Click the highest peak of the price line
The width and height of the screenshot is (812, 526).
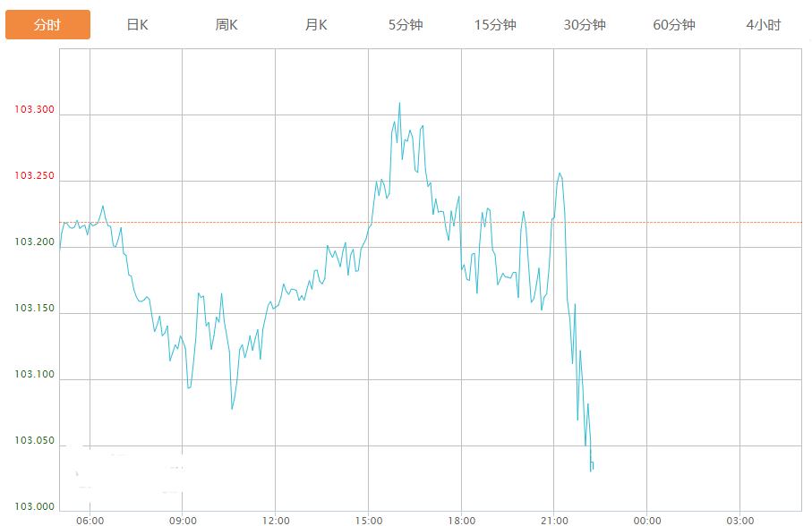(399, 103)
